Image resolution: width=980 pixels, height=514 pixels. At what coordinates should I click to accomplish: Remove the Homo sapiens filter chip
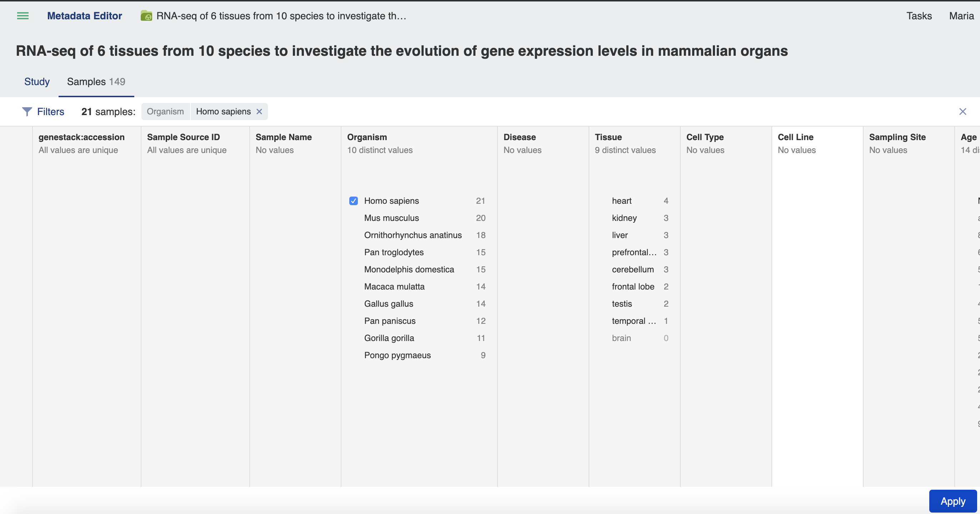pos(259,112)
